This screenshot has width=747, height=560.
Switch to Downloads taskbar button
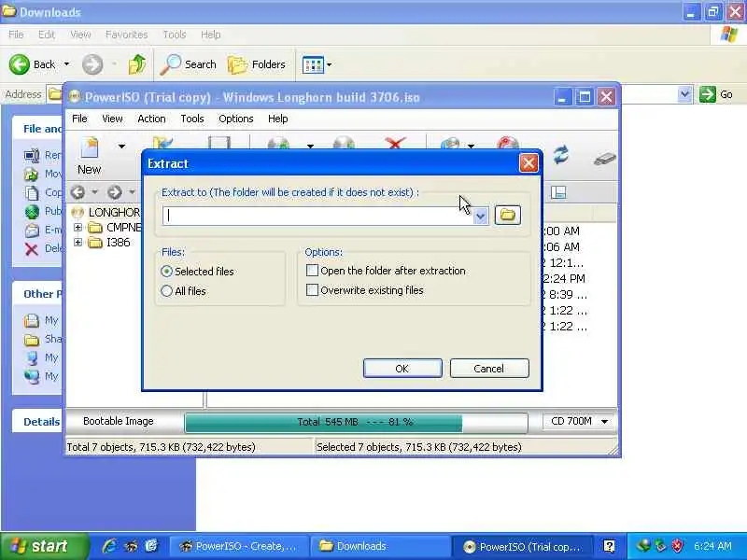[380, 546]
